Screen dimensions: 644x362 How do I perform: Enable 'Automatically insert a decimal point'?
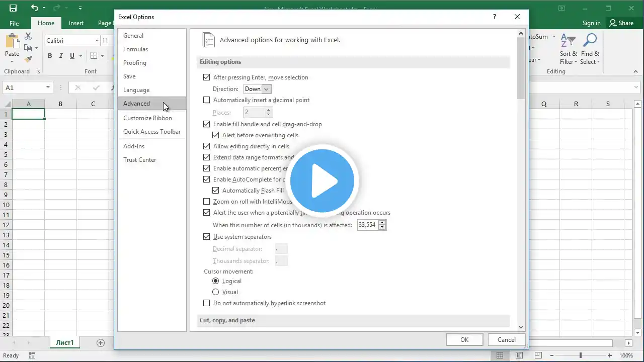tap(206, 100)
